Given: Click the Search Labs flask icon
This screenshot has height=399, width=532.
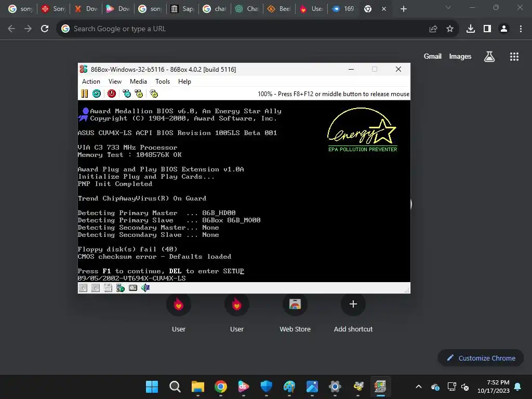Looking at the screenshot, I should 489,57.
